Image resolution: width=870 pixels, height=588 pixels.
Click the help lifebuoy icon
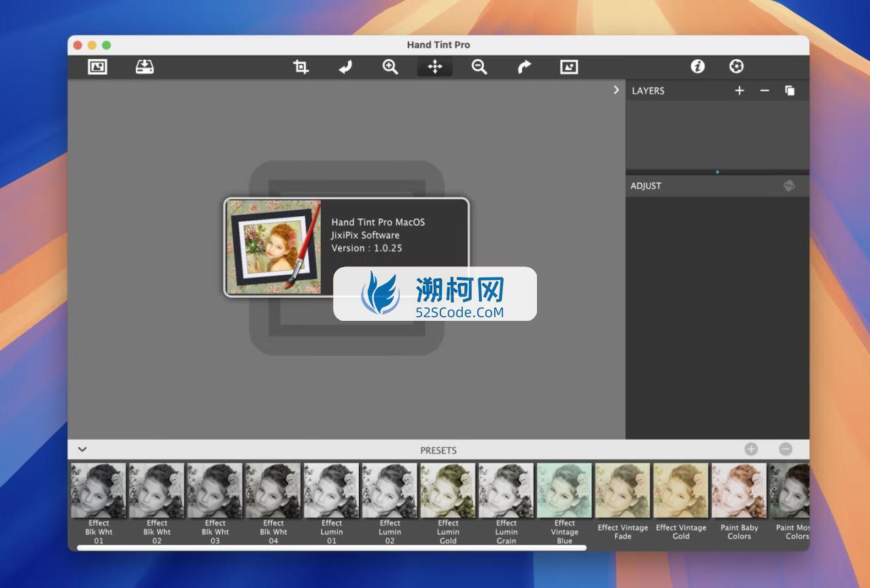[x=736, y=66]
